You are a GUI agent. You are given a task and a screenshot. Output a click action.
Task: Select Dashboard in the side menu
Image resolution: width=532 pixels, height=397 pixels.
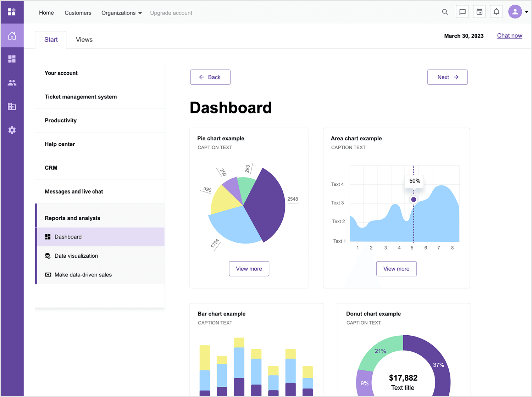coord(101,237)
